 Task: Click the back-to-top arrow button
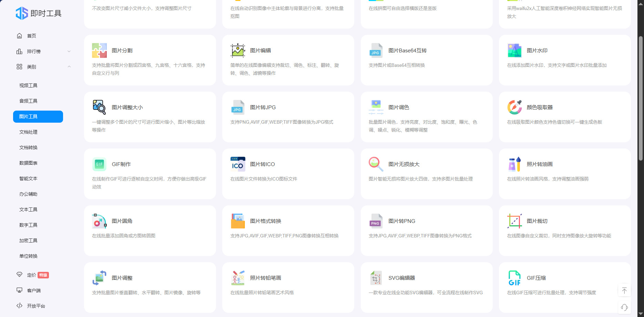624,291
